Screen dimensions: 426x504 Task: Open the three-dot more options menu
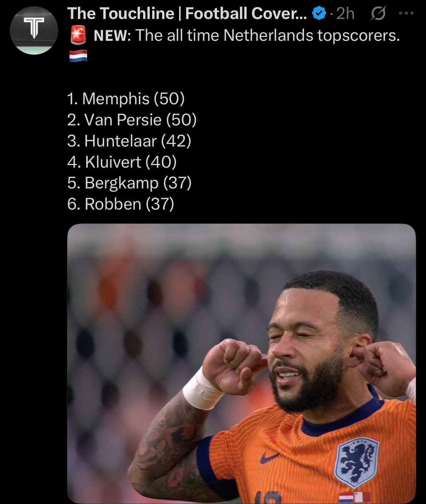tap(406, 13)
